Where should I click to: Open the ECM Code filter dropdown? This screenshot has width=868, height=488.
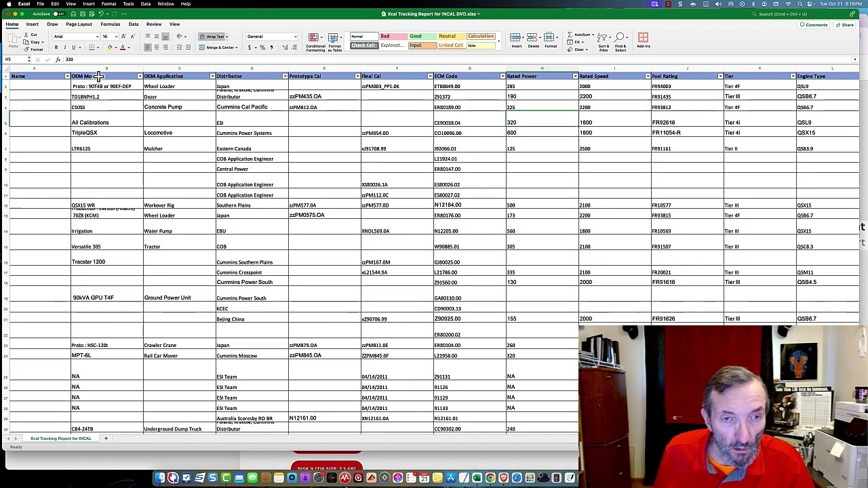[502, 77]
